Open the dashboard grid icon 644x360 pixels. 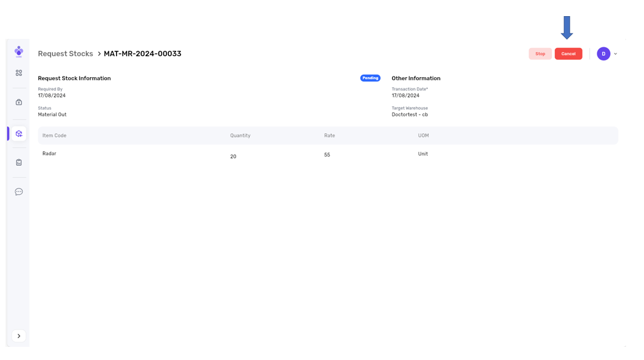coord(19,73)
